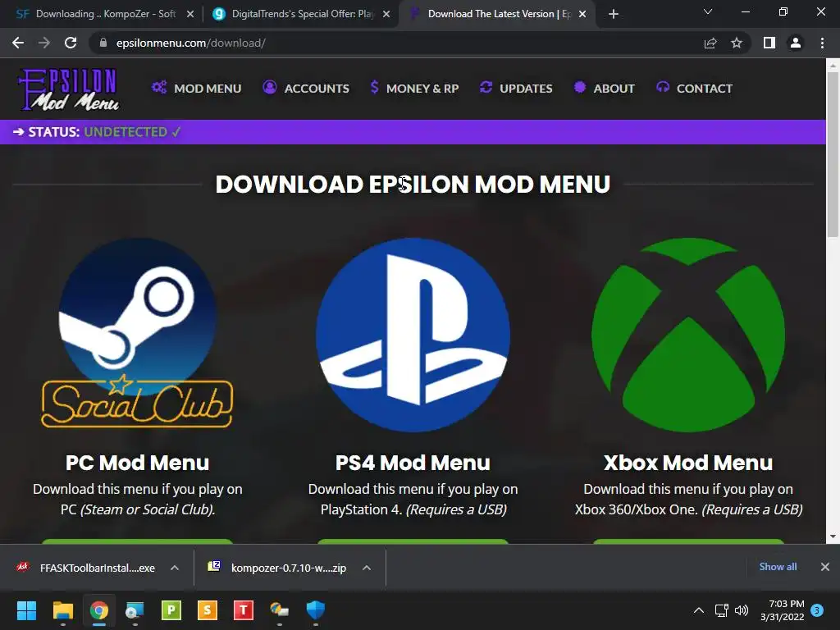Click the address bar URL
This screenshot has width=840, height=630.
[190, 43]
